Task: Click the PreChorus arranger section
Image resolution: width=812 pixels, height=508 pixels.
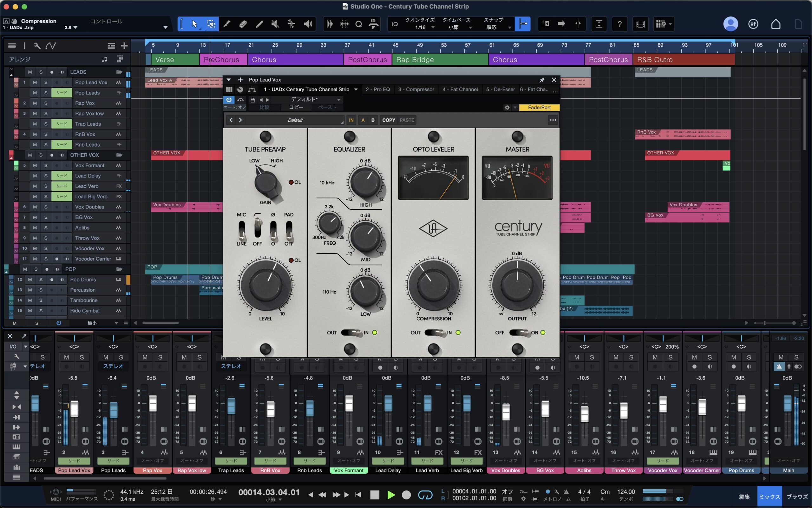Action: [x=223, y=59]
